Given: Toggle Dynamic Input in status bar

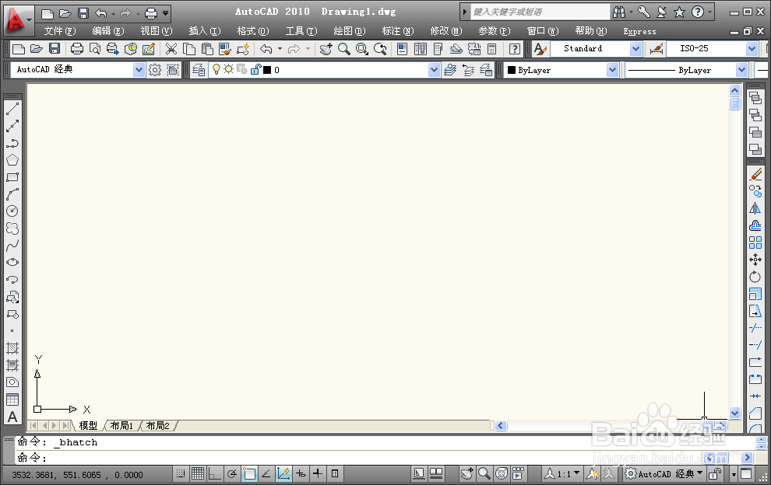Looking at the screenshot, I should [300, 474].
